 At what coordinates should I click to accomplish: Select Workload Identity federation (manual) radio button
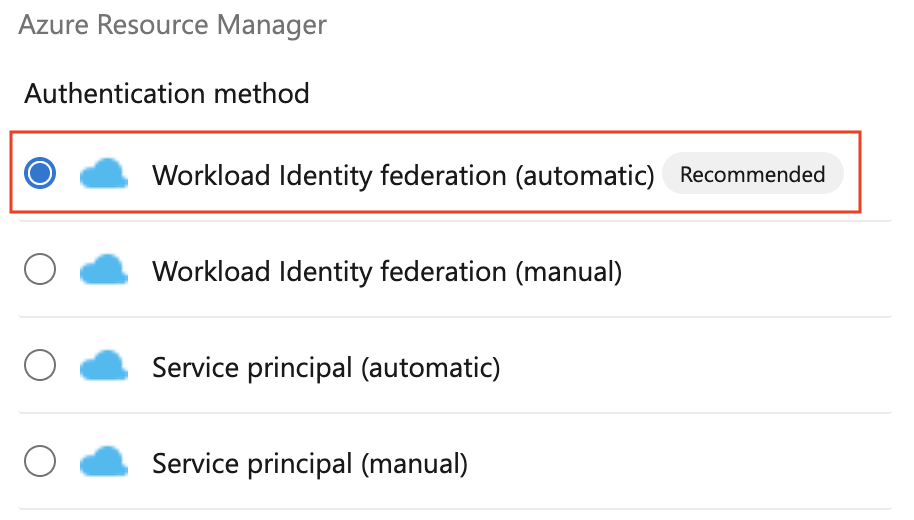pos(40,269)
